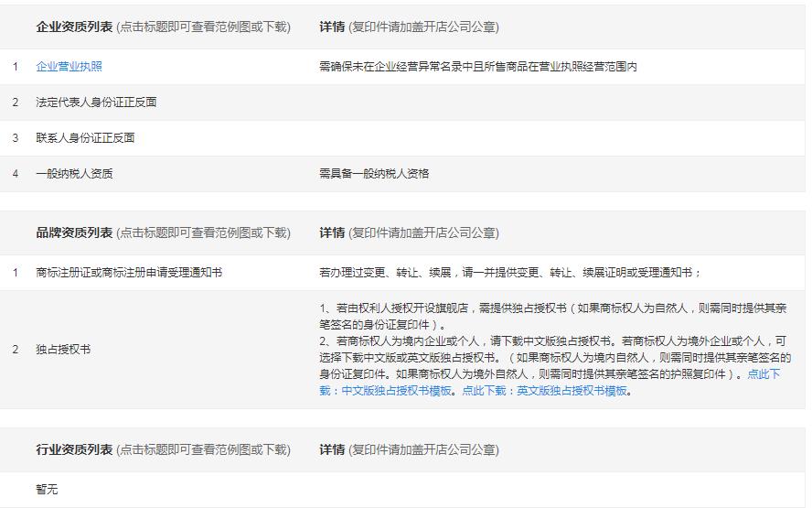Click the 需具备一般纳税人资格 detail text
Screen dimensions: 812x508
coord(374,174)
